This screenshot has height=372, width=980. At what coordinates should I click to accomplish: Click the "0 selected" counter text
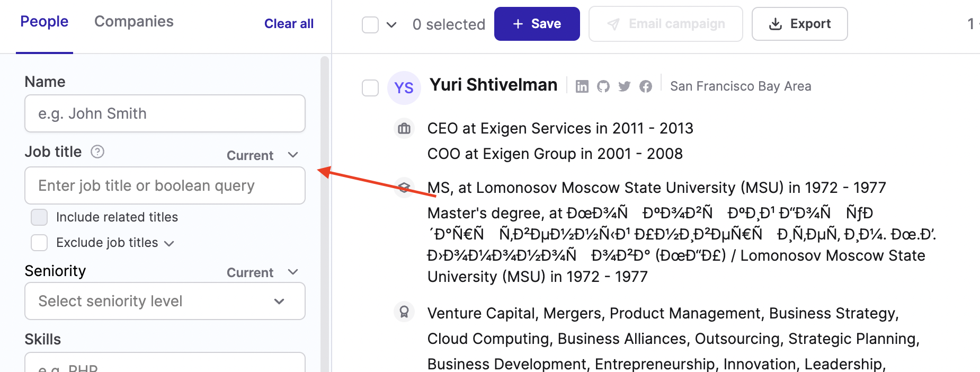pos(449,24)
